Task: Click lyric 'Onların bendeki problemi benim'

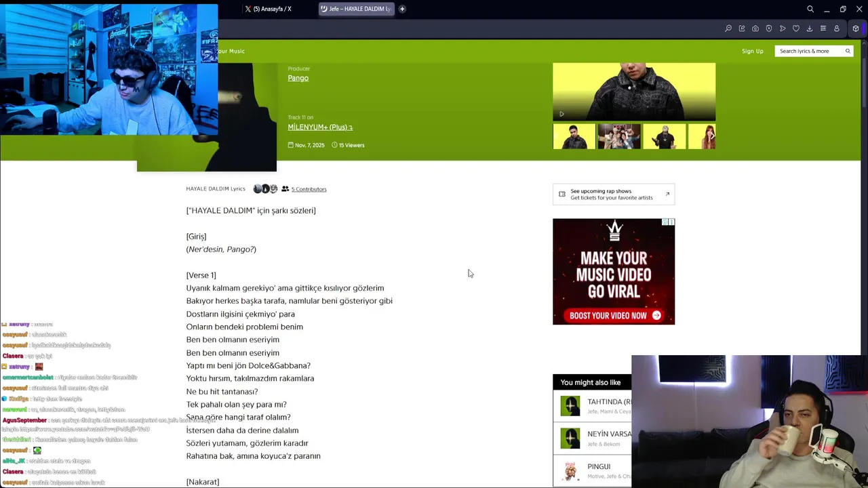Action: pyautogui.click(x=245, y=327)
